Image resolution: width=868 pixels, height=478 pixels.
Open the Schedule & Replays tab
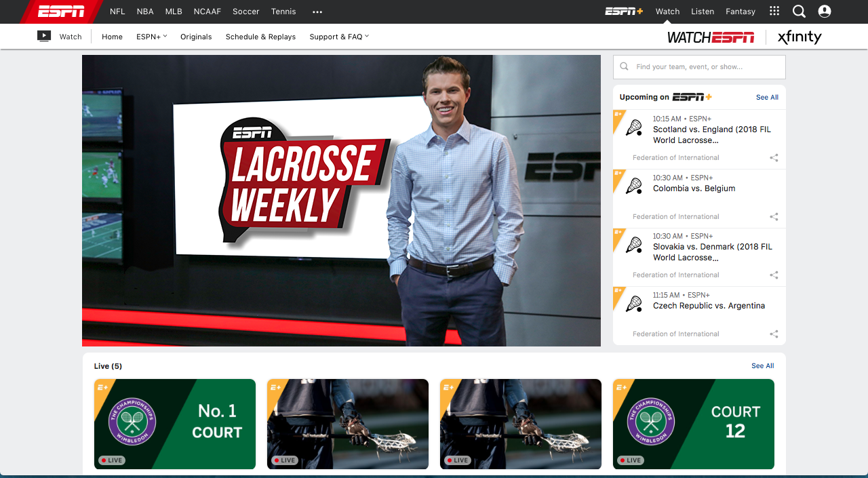[260, 37]
